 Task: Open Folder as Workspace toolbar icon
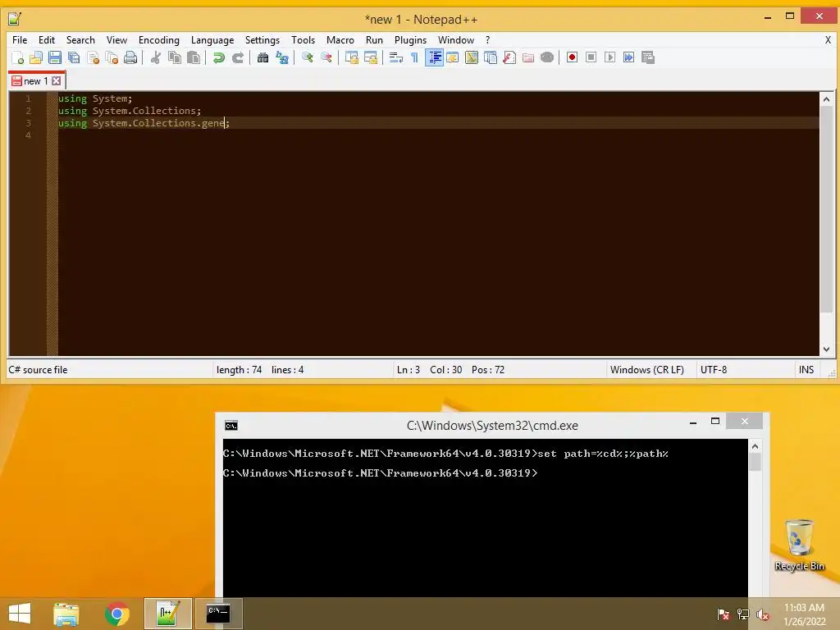tap(528, 58)
